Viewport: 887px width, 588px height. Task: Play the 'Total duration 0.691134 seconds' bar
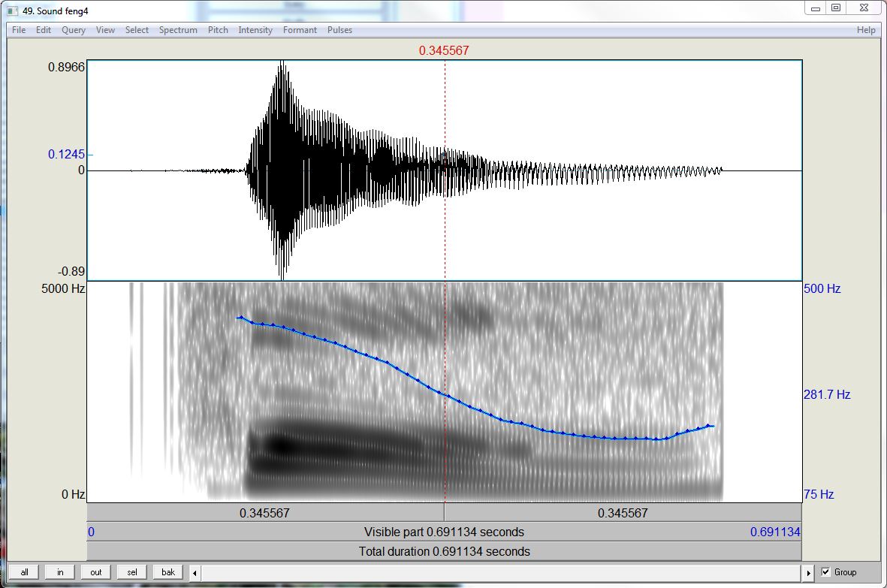click(444, 551)
